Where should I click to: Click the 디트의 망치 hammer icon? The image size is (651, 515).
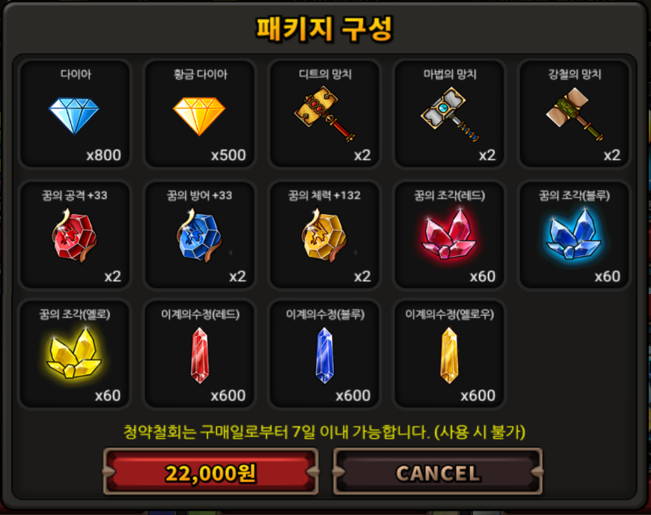coord(325,114)
